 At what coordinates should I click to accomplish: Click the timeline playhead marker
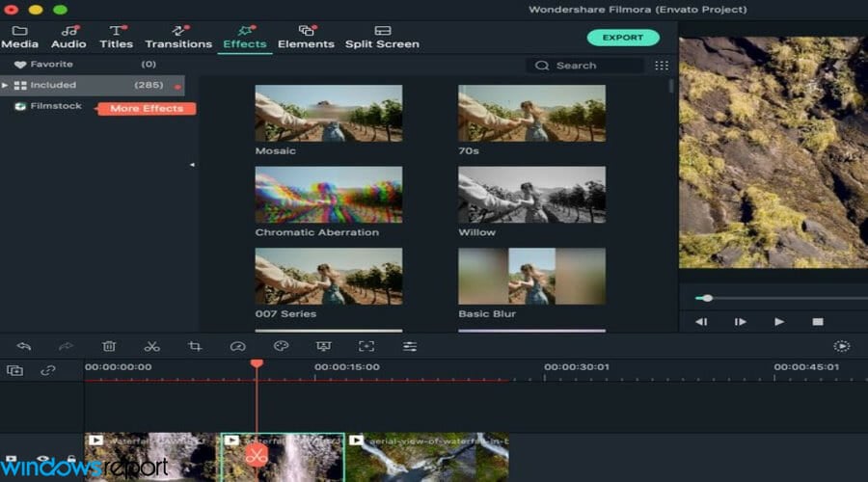click(x=257, y=363)
